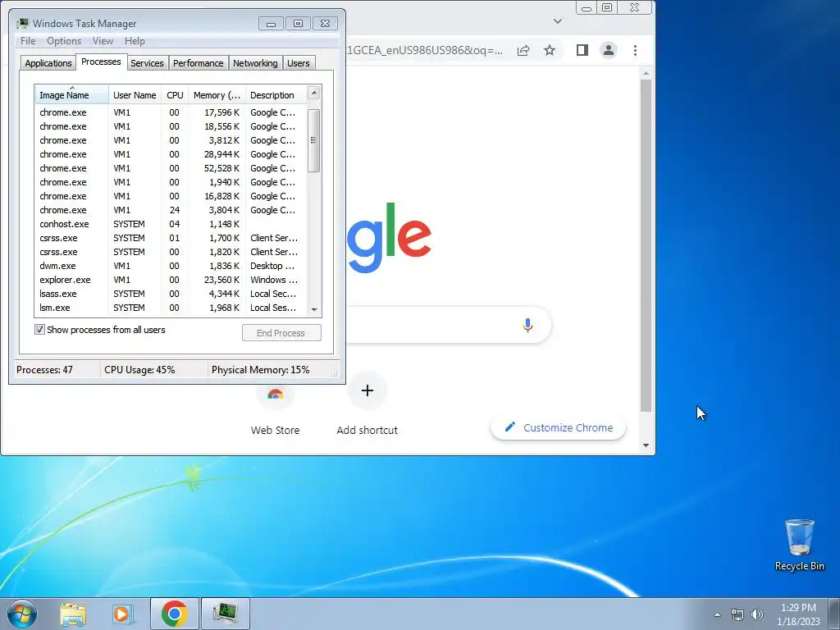Open Chrome's tab search chevron
This screenshot has width=840, height=630.
[558, 21]
